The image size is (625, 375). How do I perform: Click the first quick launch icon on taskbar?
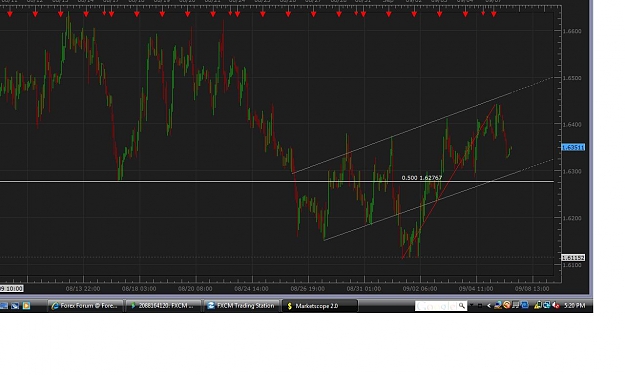[4, 306]
